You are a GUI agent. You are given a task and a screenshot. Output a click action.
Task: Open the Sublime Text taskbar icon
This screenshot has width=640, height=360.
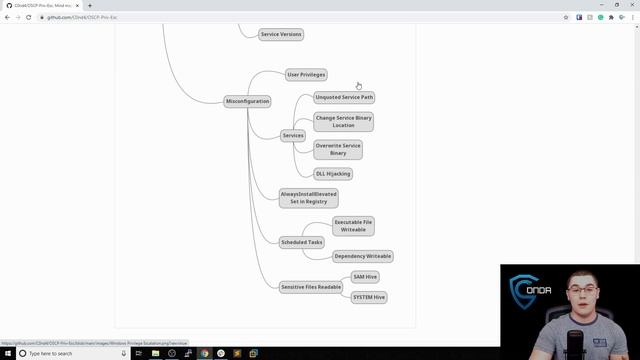237,353
